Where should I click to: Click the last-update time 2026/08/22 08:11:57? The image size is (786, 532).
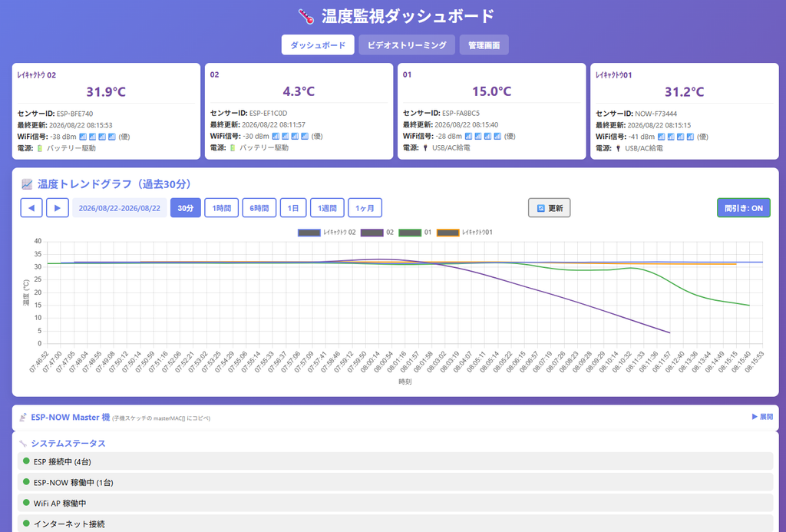(x=273, y=125)
